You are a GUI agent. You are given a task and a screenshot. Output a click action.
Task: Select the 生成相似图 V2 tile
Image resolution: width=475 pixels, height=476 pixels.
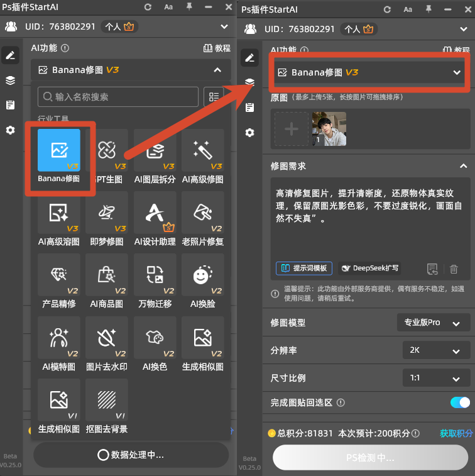202,338
